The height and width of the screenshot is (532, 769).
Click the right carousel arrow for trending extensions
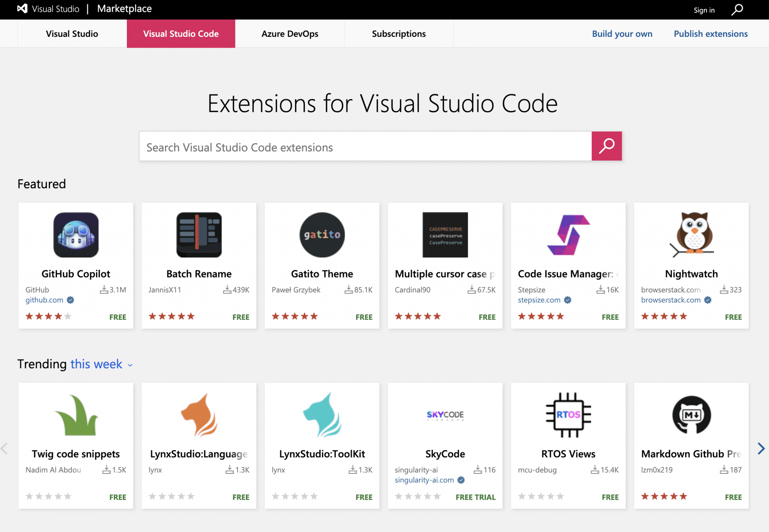pos(761,448)
